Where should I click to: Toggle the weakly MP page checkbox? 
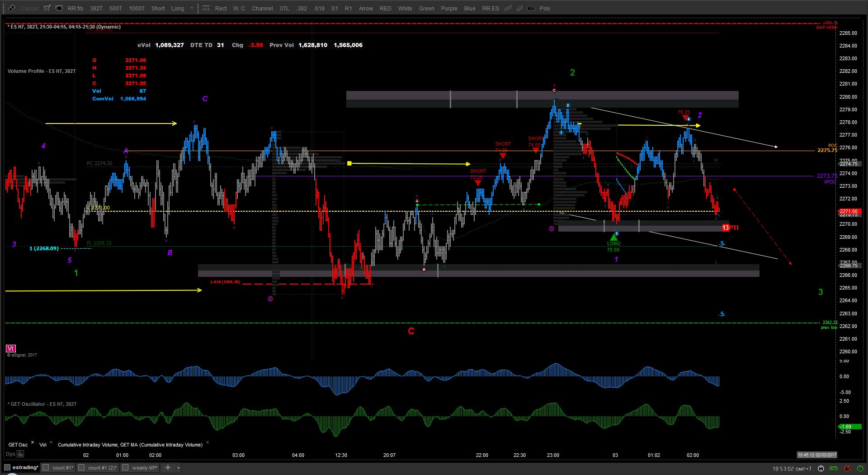(125, 467)
